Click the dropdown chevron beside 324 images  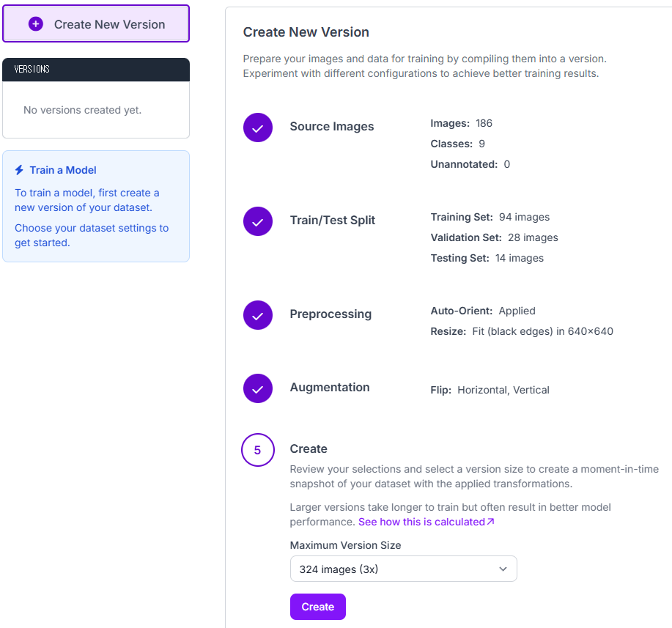tap(503, 569)
